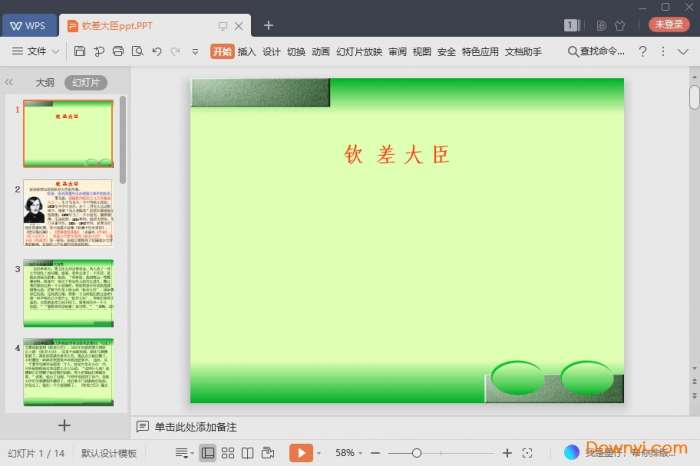The height and width of the screenshot is (466, 700).
Task: Click the notes icon beside 单击此处添加备注
Action: click(x=142, y=427)
